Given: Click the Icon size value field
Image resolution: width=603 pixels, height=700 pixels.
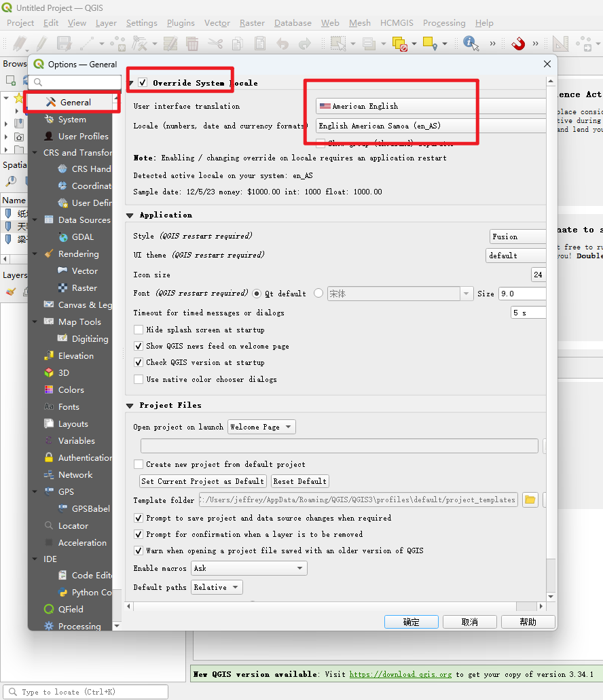Looking at the screenshot, I should point(538,275).
